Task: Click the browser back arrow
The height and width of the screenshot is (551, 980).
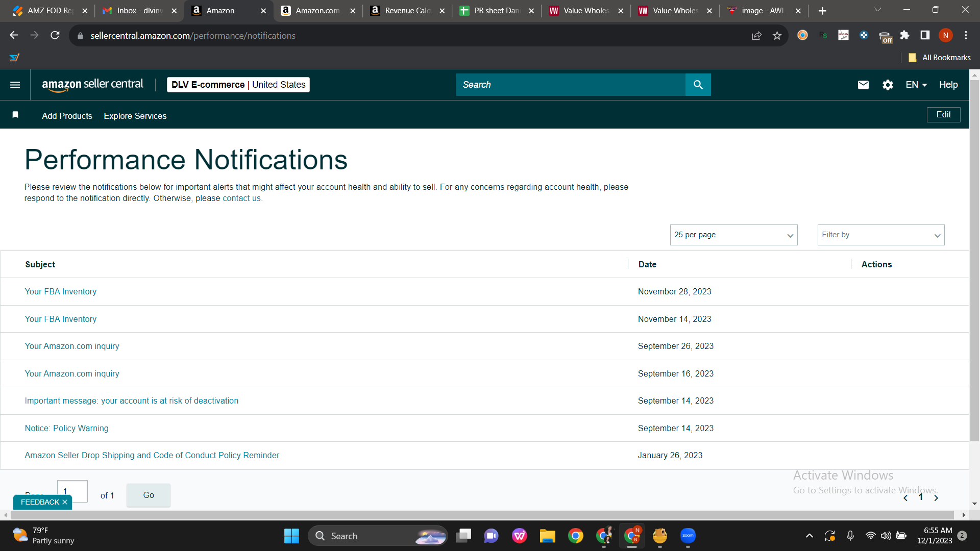Action: [x=14, y=35]
